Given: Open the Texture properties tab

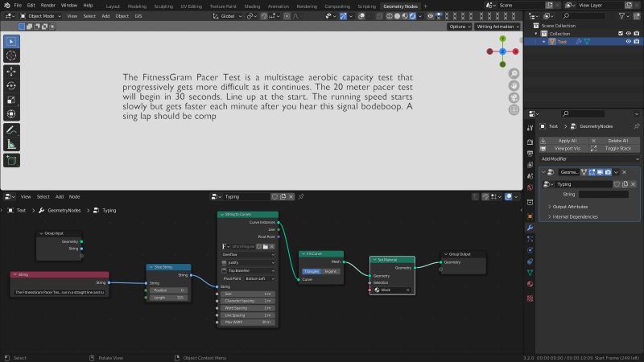Looking at the screenshot, I should pyautogui.click(x=530, y=298).
